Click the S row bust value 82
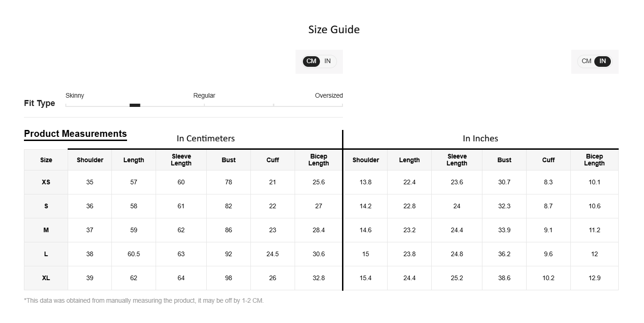 228,206
